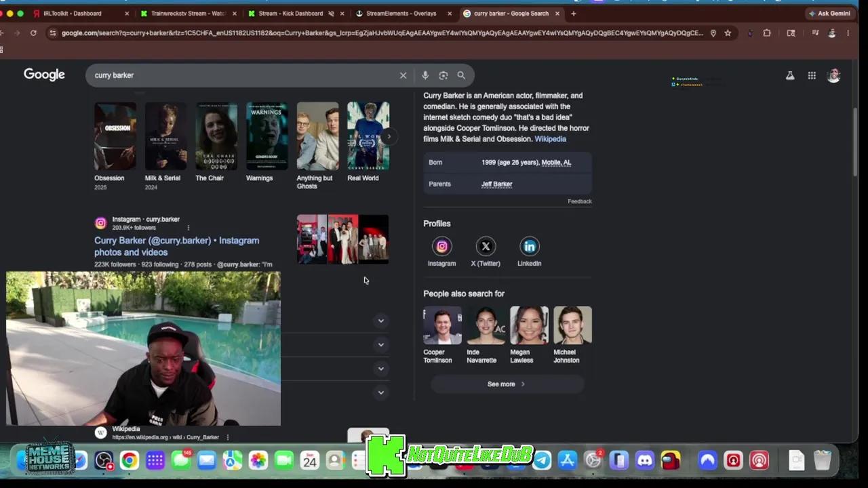Open the Warnings film card

(x=267, y=142)
